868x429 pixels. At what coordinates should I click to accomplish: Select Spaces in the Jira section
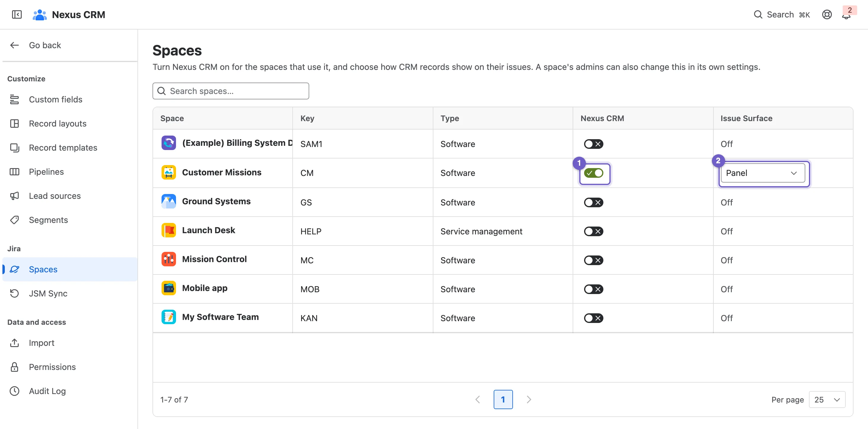click(x=70, y=269)
